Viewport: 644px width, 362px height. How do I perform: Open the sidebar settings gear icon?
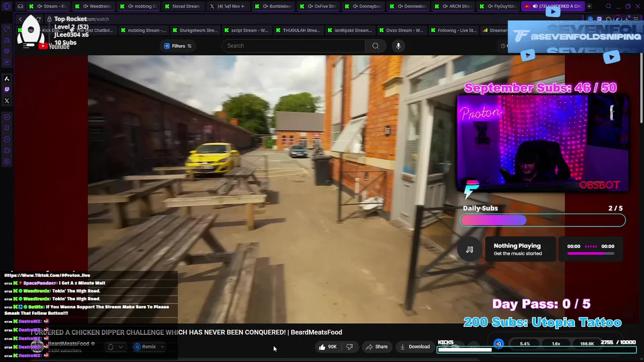click(7, 161)
